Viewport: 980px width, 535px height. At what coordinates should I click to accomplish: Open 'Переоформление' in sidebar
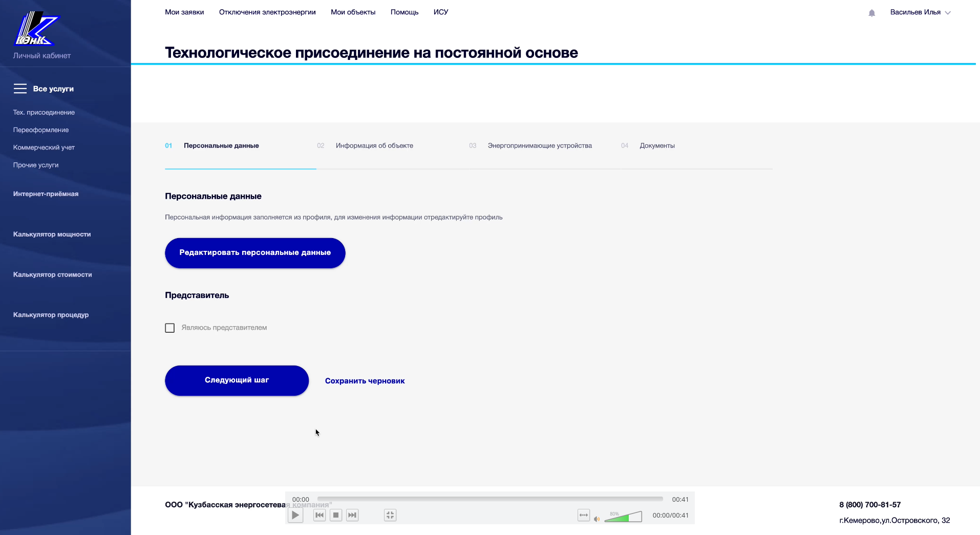[x=41, y=130]
